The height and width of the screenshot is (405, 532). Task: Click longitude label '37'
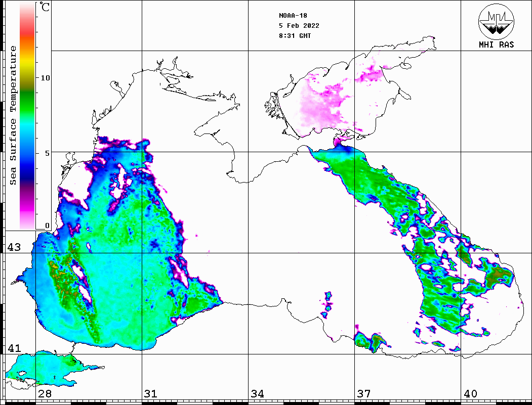pos(364,394)
